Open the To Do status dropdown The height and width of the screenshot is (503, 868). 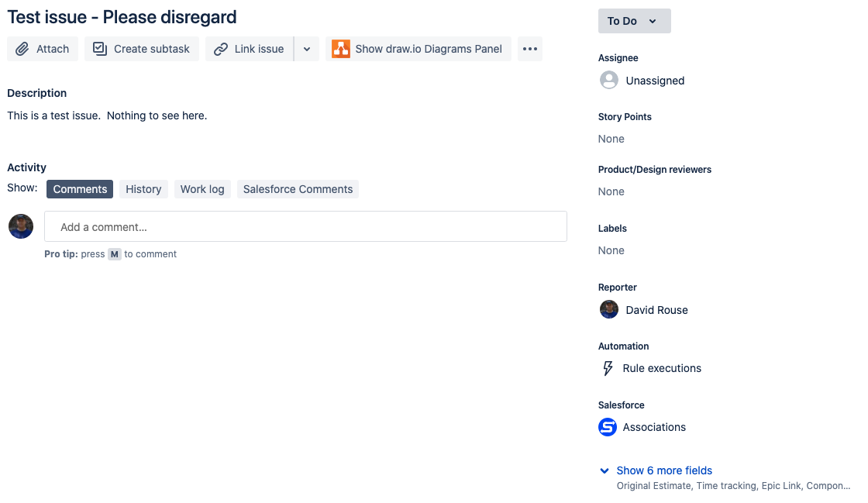(x=634, y=21)
